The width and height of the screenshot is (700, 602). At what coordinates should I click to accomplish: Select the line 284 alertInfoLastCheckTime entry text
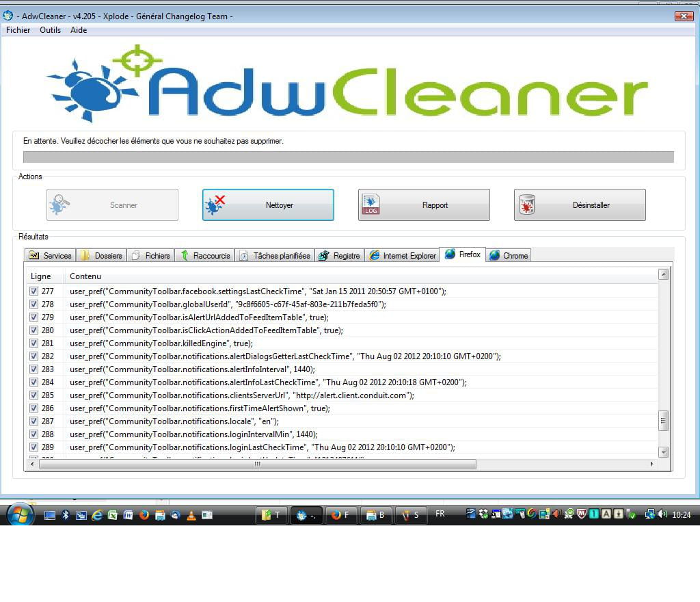(268, 382)
